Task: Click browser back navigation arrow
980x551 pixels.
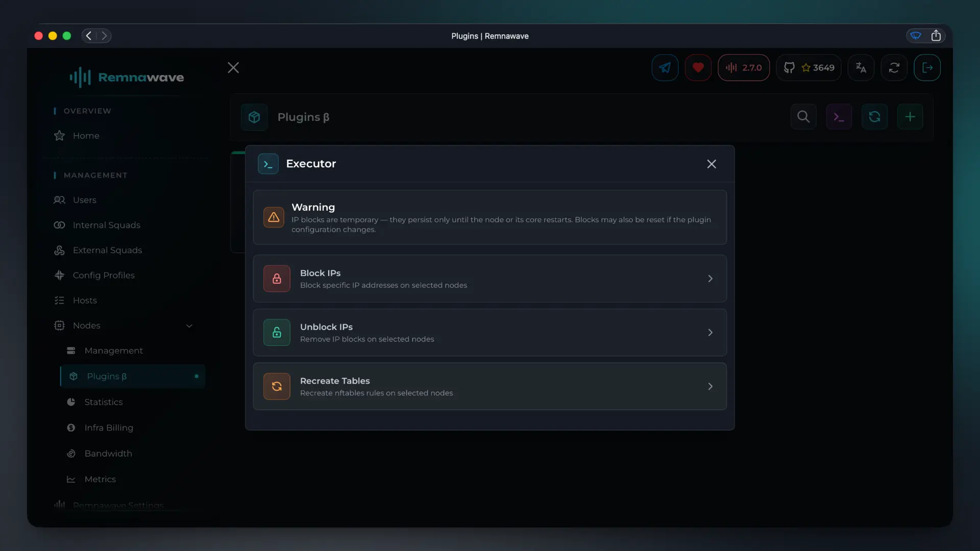Action: click(89, 36)
